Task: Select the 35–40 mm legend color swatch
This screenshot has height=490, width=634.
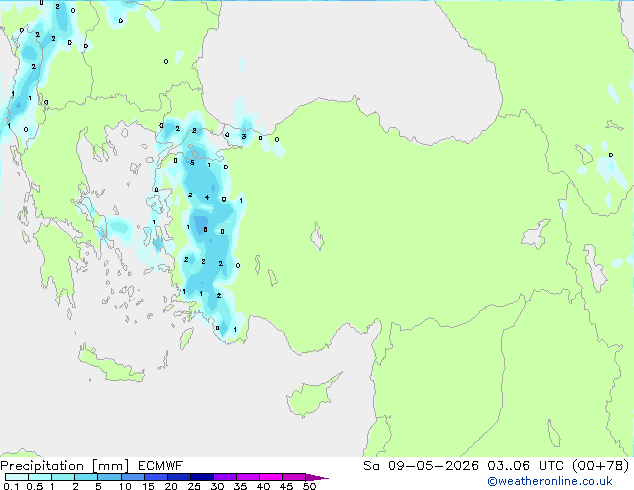Action: [247, 477]
